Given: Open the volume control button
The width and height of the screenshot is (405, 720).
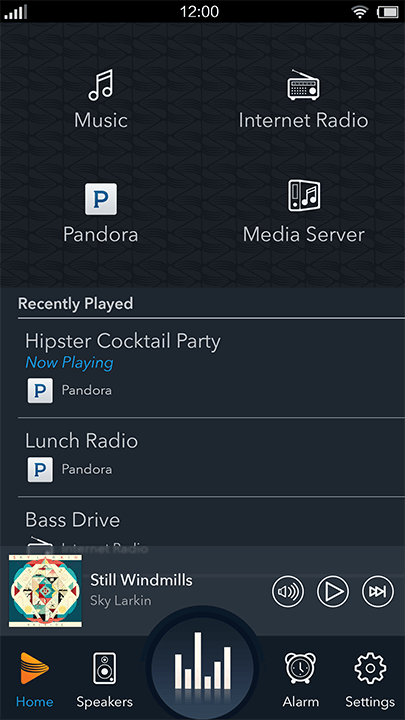Looking at the screenshot, I should click(x=288, y=591).
